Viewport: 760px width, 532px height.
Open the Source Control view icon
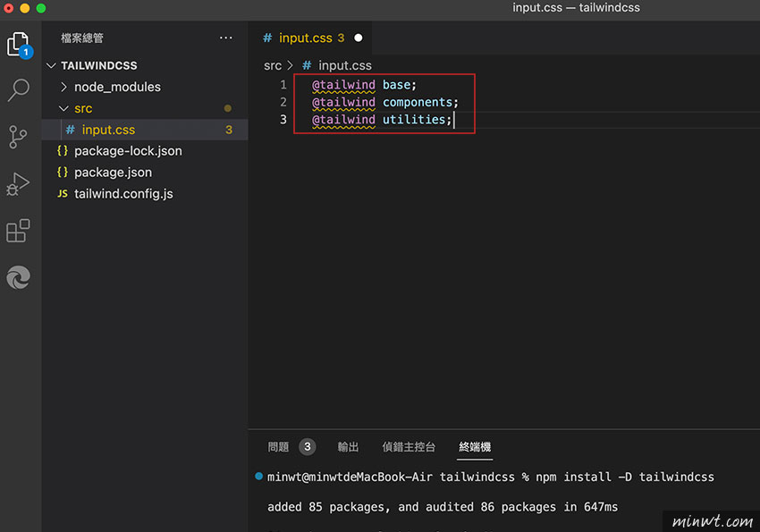tap(18, 137)
